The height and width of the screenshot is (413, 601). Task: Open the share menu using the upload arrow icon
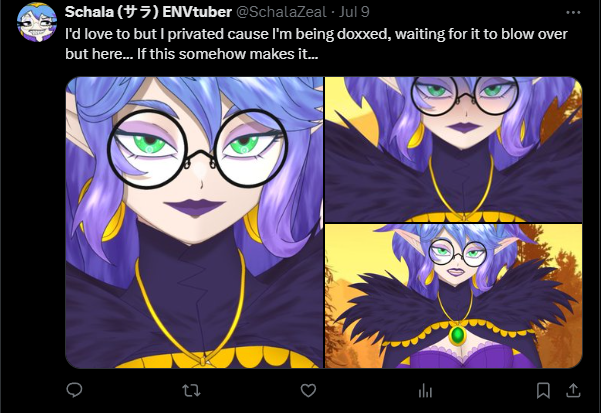pos(573,390)
